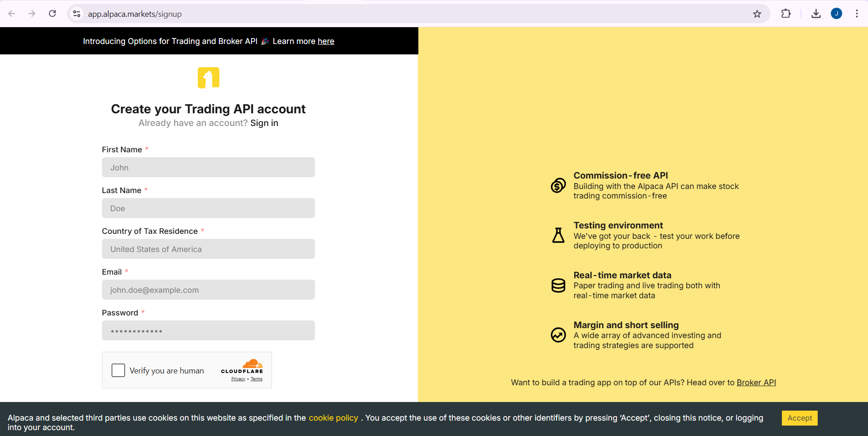868x436 pixels.
Task: Click the address bar URL
Action: tap(135, 14)
